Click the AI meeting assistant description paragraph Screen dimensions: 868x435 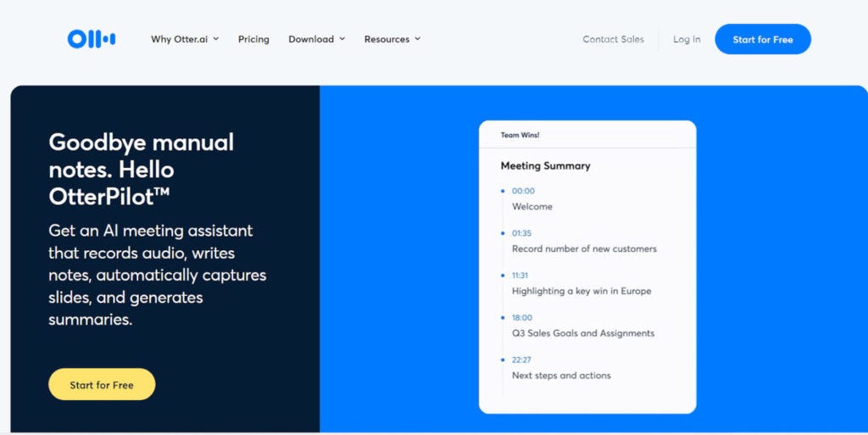[x=158, y=275]
